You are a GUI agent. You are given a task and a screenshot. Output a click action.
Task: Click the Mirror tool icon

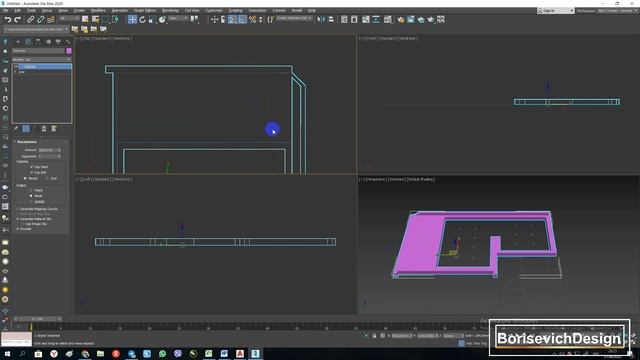click(x=321, y=19)
